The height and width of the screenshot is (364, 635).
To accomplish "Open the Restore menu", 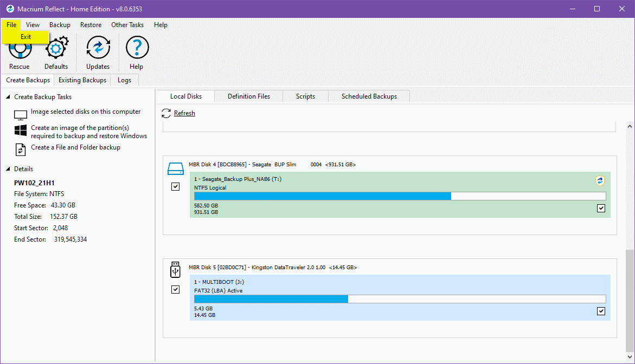I will tap(91, 25).
